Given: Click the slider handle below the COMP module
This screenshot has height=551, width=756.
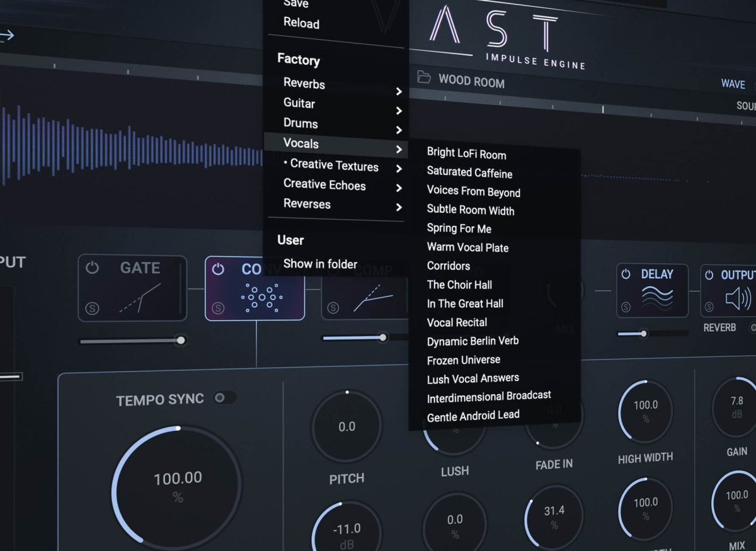Looking at the screenshot, I should tap(382, 338).
